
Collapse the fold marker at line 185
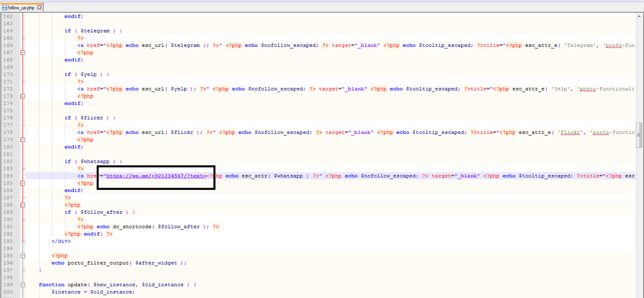tap(22, 184)
